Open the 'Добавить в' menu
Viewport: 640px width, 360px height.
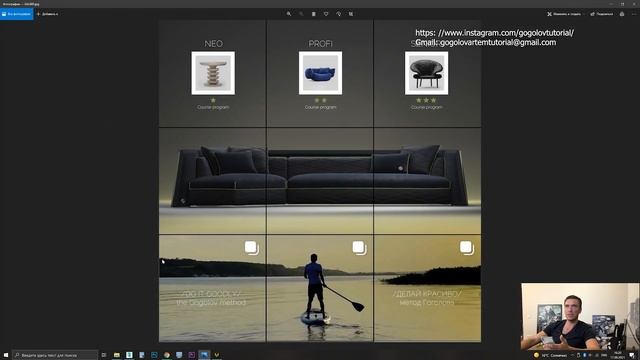pos(47,14)
